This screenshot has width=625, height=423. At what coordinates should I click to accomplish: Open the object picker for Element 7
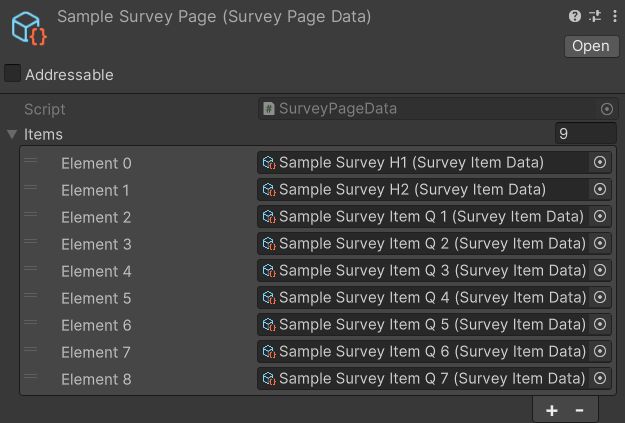[600, 352]
